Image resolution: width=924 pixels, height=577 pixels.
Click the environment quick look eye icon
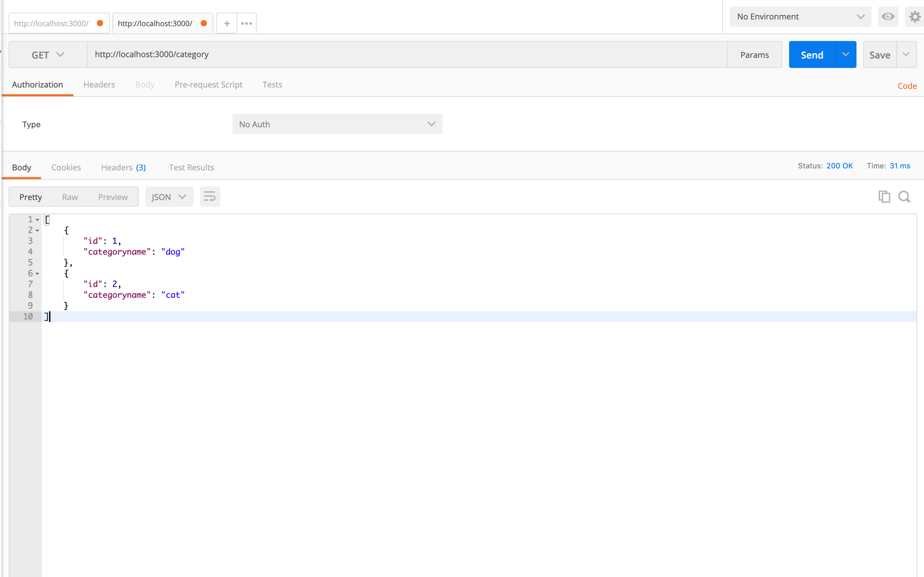888,17
